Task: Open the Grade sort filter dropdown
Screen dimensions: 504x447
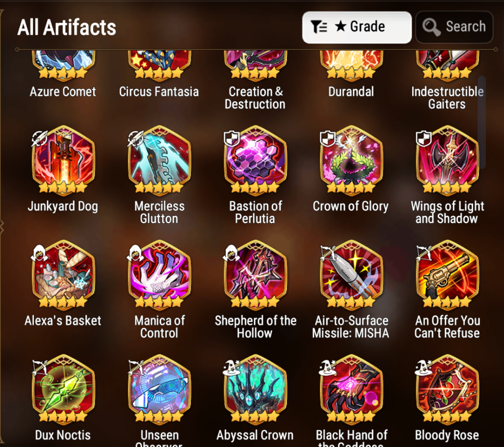Action: pos(357,27)
